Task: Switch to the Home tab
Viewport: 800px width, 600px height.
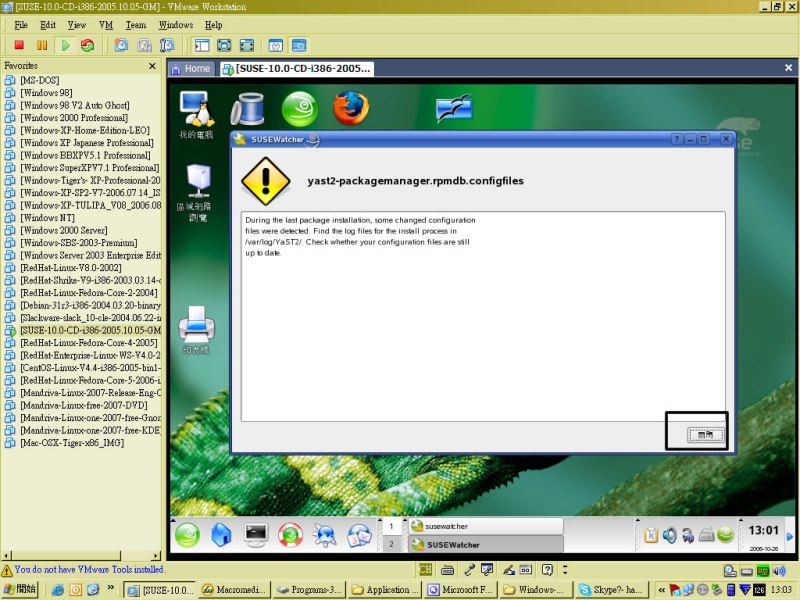Action: (191, 69)
